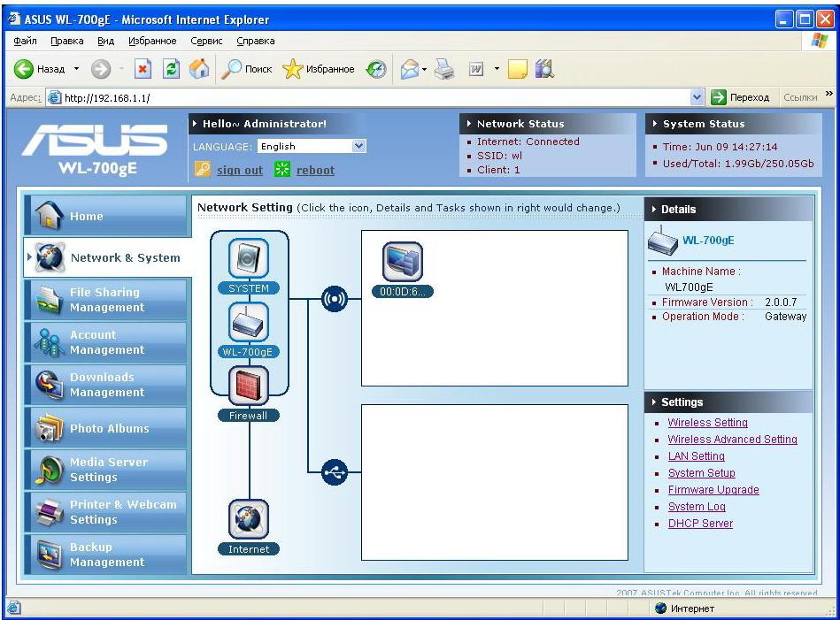Click the WL-700gE name in Details
840x620 pixels.
pyautogui.click(x=708, y=241)
